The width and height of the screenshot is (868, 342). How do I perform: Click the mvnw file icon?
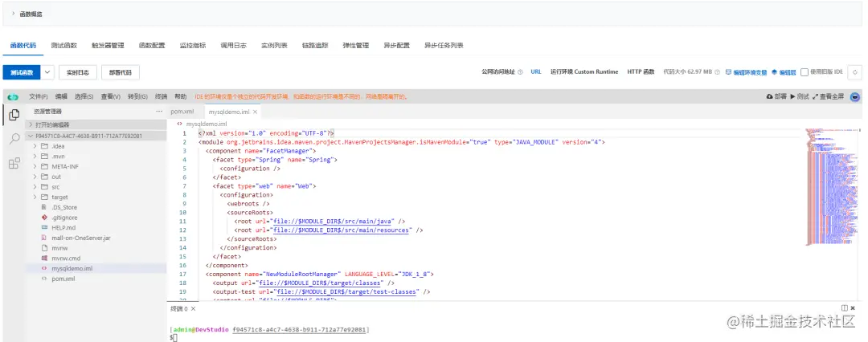click(45, 248)
